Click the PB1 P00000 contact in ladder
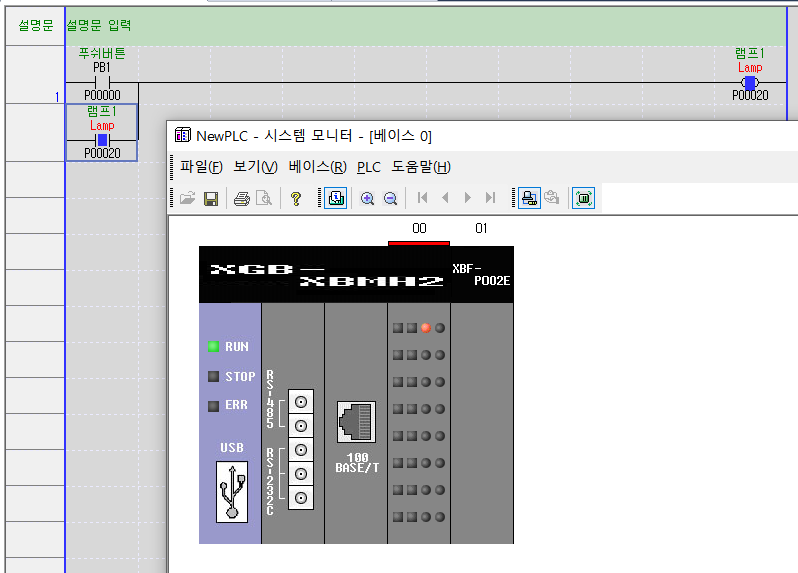Screen dimensions: 798x573 [x=102, y=82]
